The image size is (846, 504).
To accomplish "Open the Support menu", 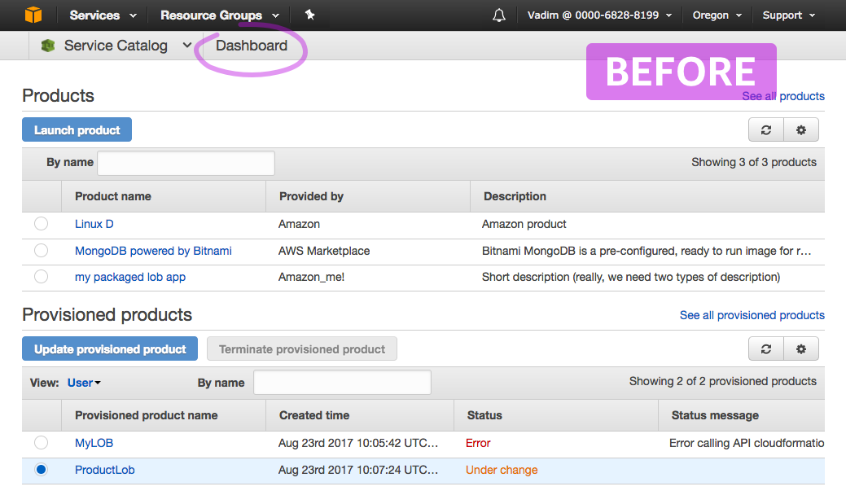I will click(x=788, y=15).
